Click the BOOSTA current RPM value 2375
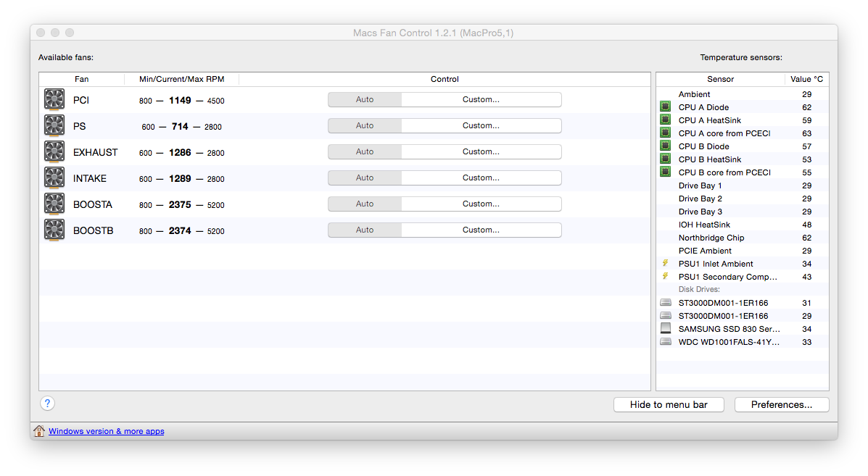 click(x=180, y=204)
